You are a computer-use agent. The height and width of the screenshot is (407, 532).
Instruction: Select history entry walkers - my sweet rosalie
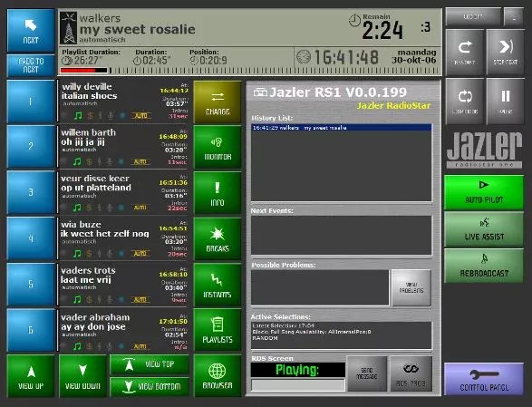pos(342,128)
